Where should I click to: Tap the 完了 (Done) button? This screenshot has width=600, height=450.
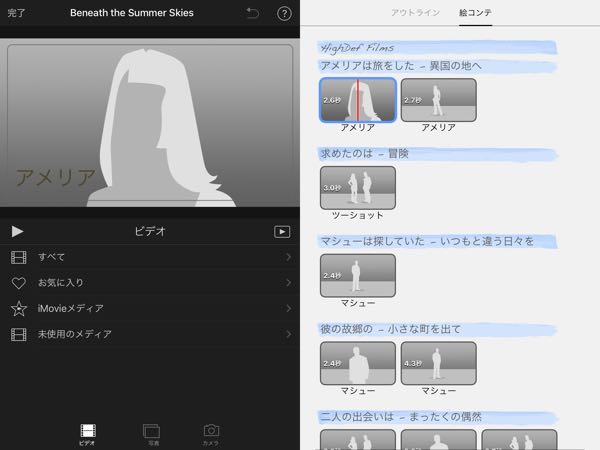[x=16, y=13]
